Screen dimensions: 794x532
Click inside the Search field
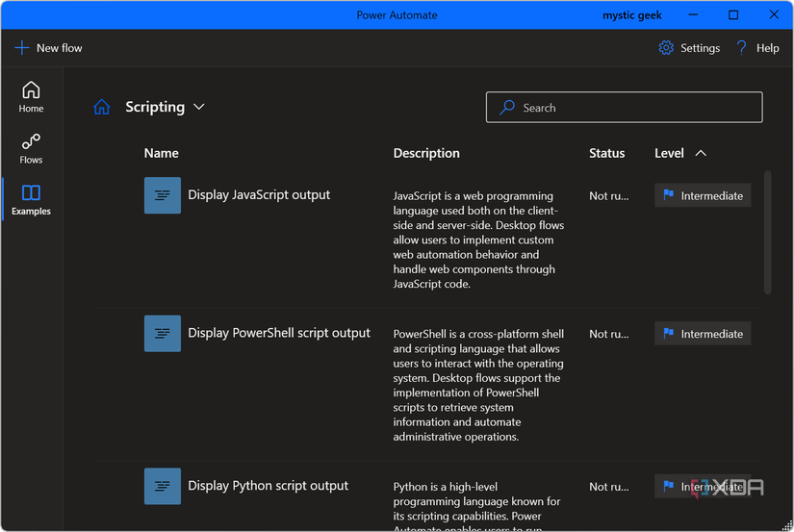click(x=624, y=108)
